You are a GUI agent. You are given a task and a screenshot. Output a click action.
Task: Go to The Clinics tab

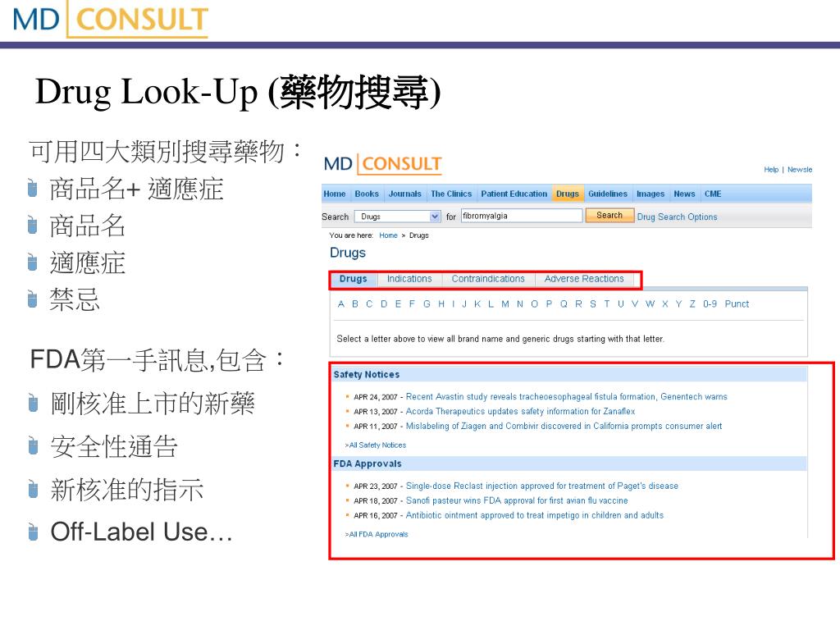tap(451, 194)
